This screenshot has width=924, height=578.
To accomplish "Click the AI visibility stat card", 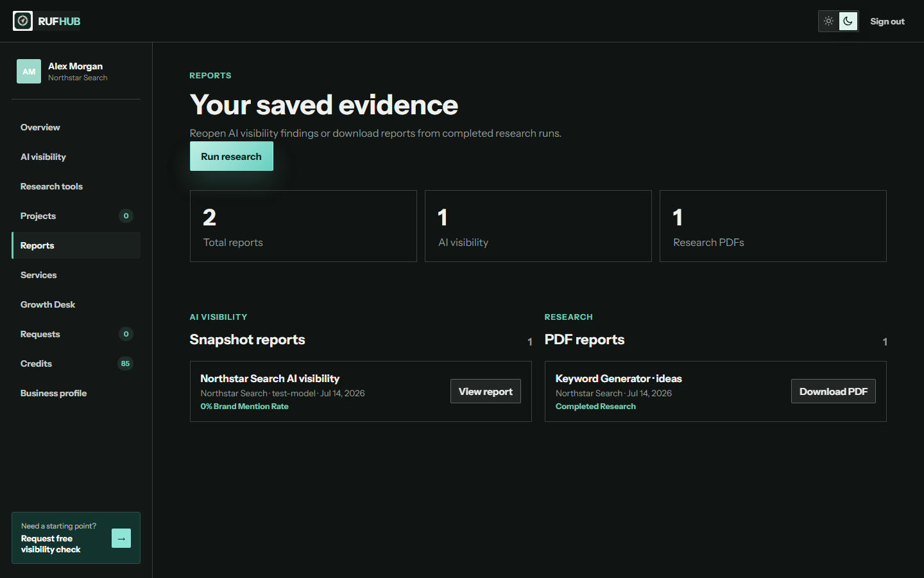I will (x=538, y=226).
